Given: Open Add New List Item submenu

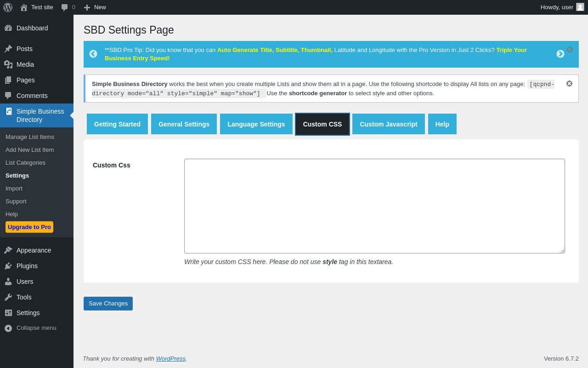Looking at the screenshot, I should [30, 149].
